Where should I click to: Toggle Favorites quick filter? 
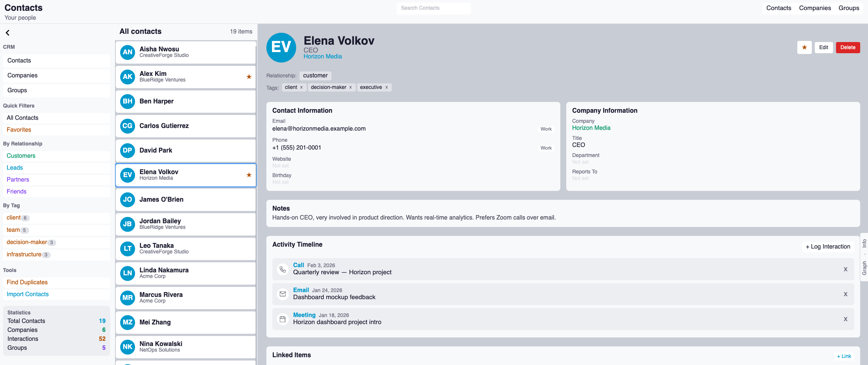pyautogui.click(x=19, y=129)
